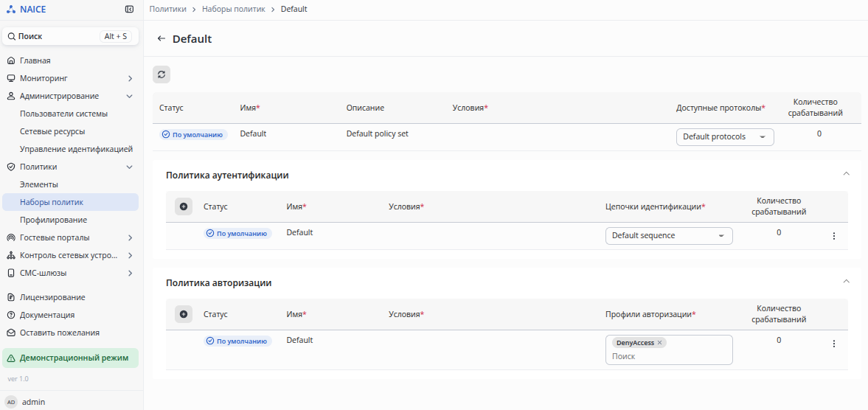Collapse the Политика авторизации section
Viewport: 868px width, 410px height.
847,282
